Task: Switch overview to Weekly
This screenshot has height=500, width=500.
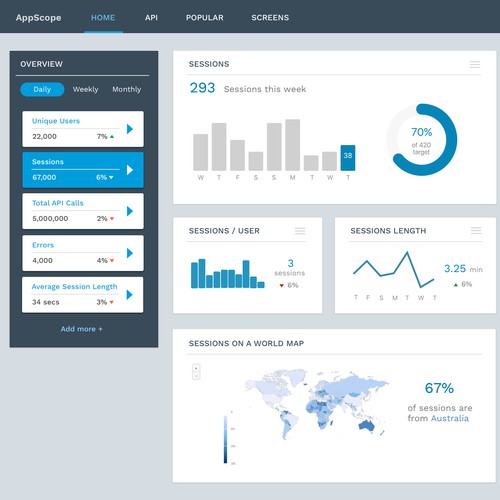Action: click(x=85, y=89)
